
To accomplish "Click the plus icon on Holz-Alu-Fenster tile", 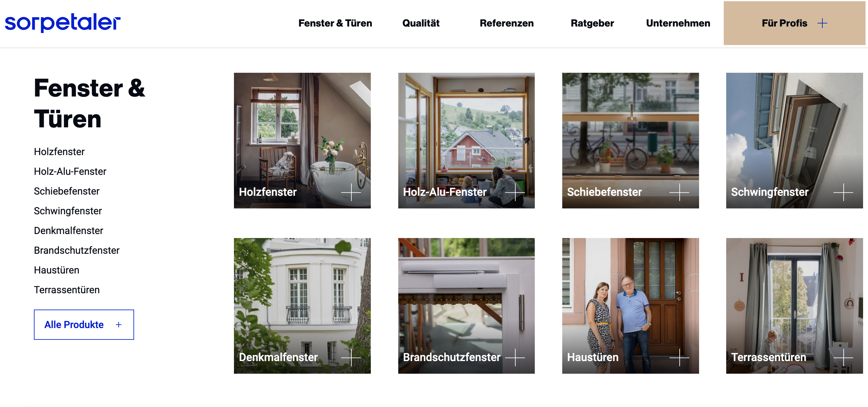I will 515,192.
